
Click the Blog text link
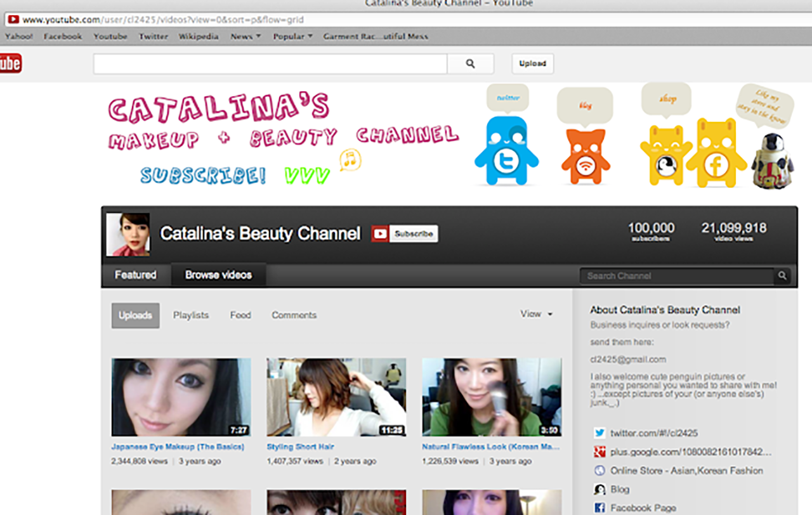620,489
